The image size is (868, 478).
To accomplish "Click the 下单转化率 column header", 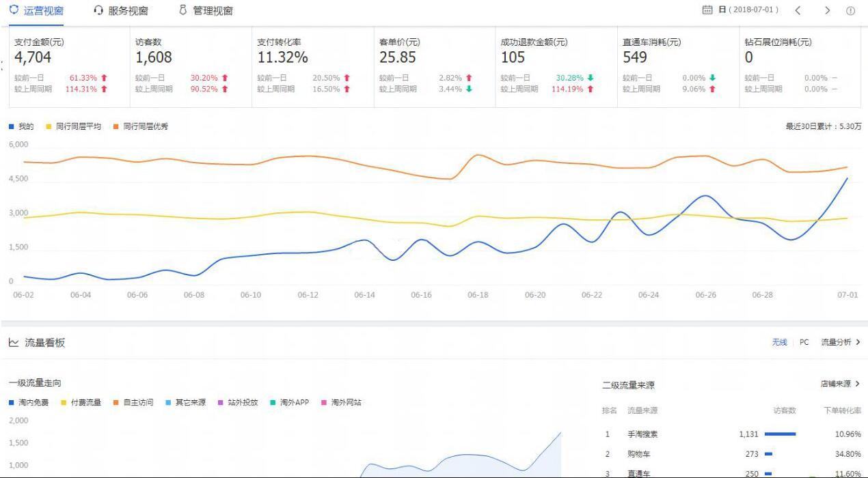I will coord(842,410).
